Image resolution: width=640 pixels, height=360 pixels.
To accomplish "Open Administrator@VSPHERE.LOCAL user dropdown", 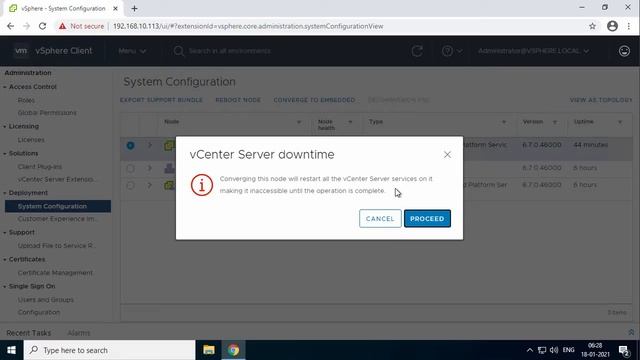I will [x=533, y=51].
